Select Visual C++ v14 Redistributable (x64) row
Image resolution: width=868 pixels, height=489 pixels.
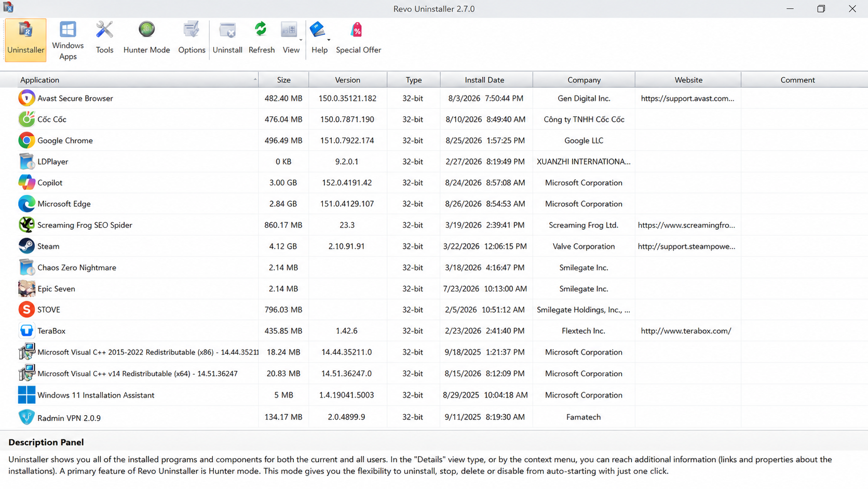(x=434, y=373)
